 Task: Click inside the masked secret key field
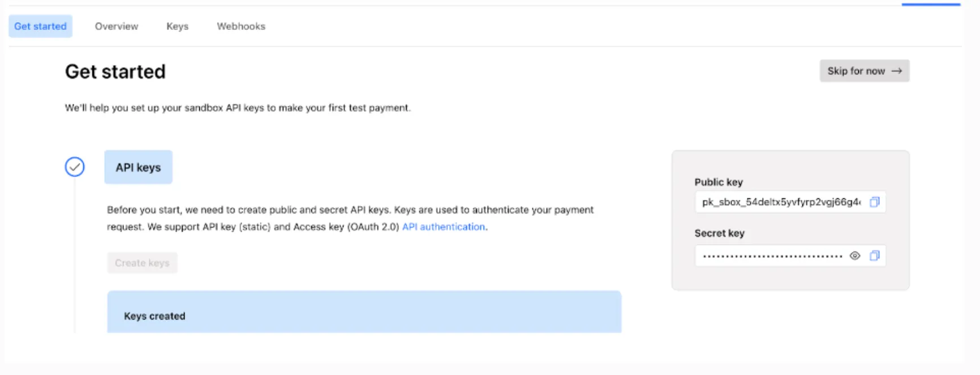click(772, 255)
